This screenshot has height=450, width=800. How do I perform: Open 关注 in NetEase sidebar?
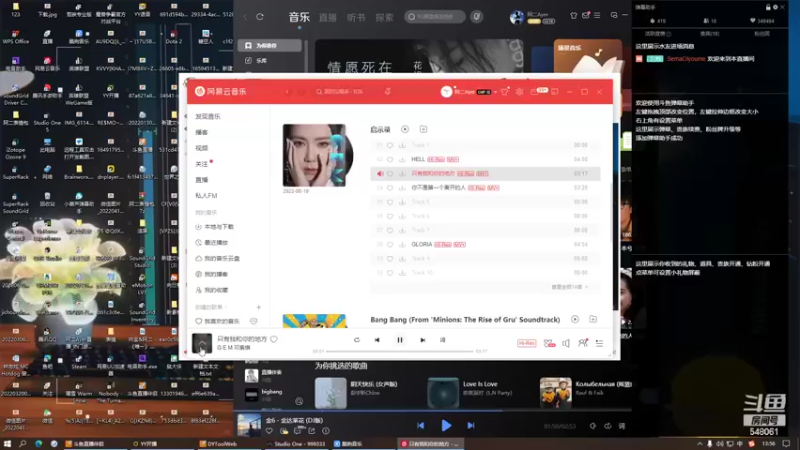[202, 164]
